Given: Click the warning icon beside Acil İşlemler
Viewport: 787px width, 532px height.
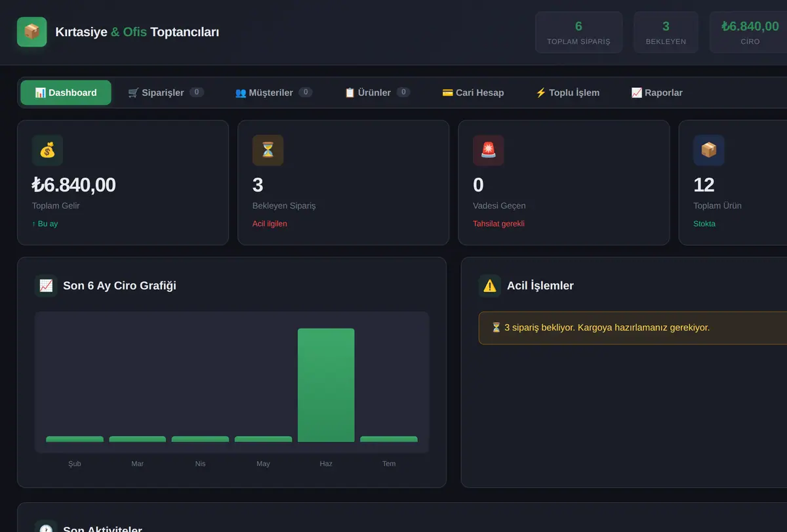Looking at the screenshot, I should pyautogui.click(x=490, y=285).
